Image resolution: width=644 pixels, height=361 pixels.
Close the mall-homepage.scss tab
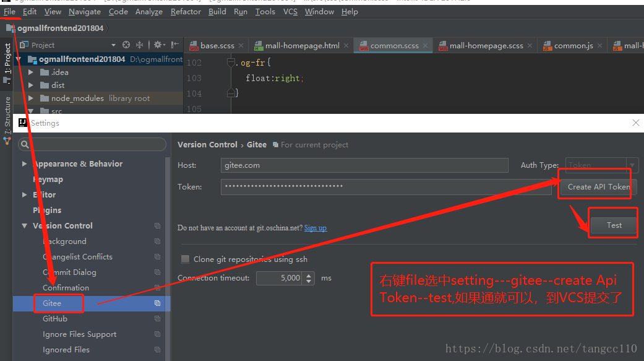coord(530,46)
